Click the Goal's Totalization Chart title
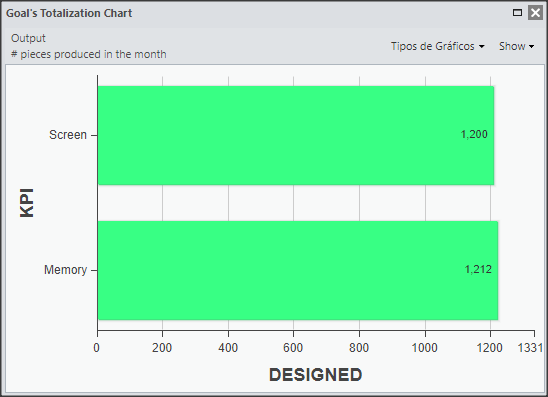548x397 pixels. pyautogui.click(x=69, y=13)
